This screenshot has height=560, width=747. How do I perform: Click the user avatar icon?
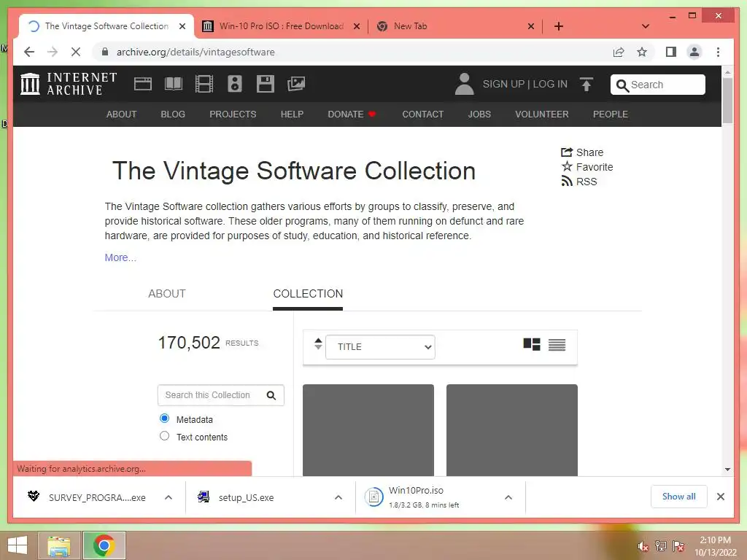(464, 85)
